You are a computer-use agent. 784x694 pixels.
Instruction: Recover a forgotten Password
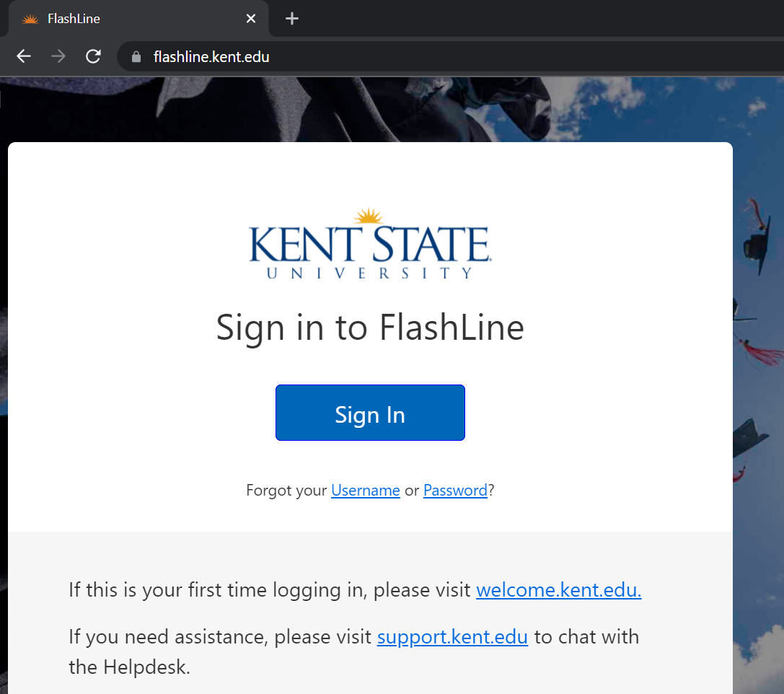pos(455,490)
